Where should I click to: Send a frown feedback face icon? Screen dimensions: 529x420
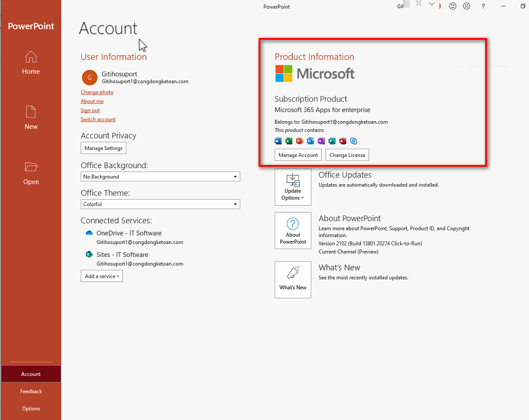pos(466,6)
